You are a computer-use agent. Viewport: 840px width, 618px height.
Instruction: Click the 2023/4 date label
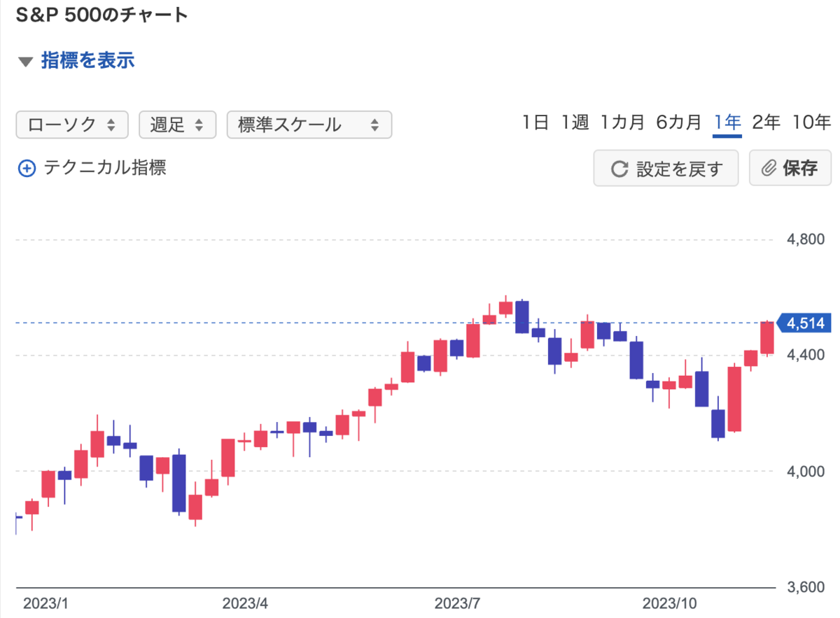click(246, 603)
